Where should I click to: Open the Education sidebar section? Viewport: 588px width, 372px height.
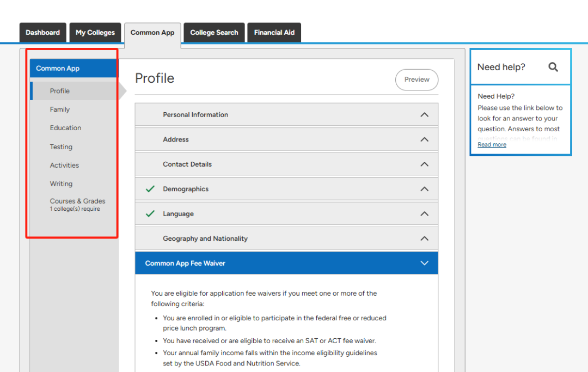coord(65,128)
